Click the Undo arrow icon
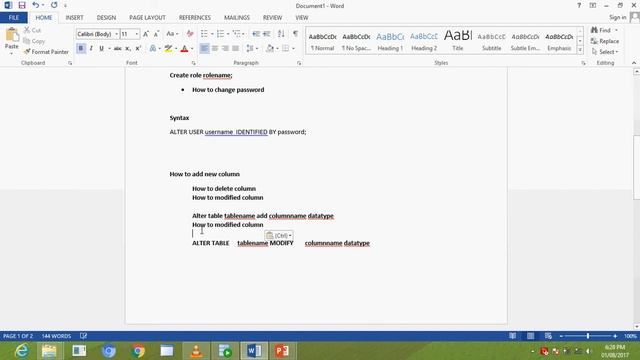 [x=36, y=5]
